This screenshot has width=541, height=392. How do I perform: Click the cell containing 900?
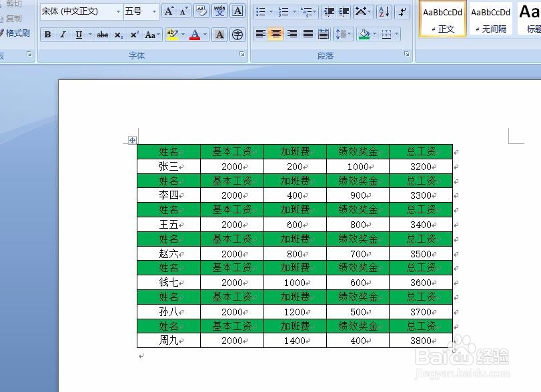358,195
